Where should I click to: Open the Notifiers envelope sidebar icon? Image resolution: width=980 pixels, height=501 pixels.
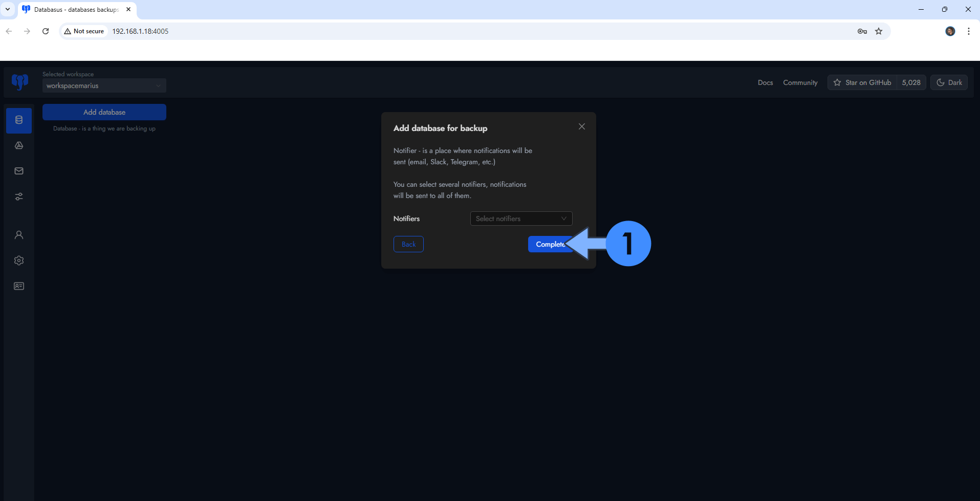(x=19, y=171)
